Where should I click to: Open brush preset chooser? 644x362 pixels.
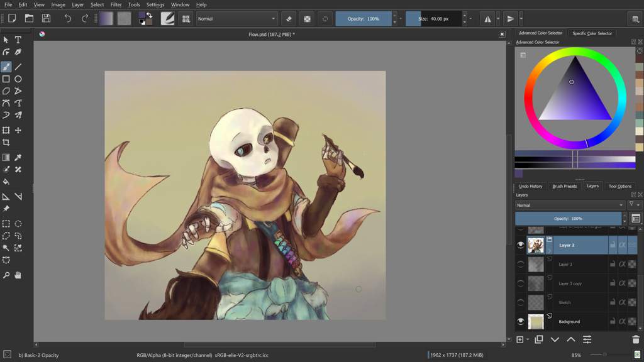tap(186, 19)
